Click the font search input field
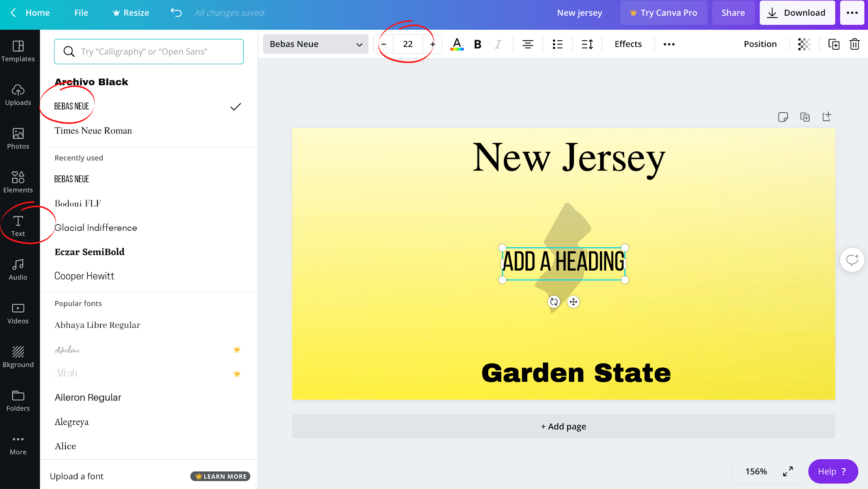Viewport: 868px width, 489px height. pyautogui.click(x=149, y=52)
